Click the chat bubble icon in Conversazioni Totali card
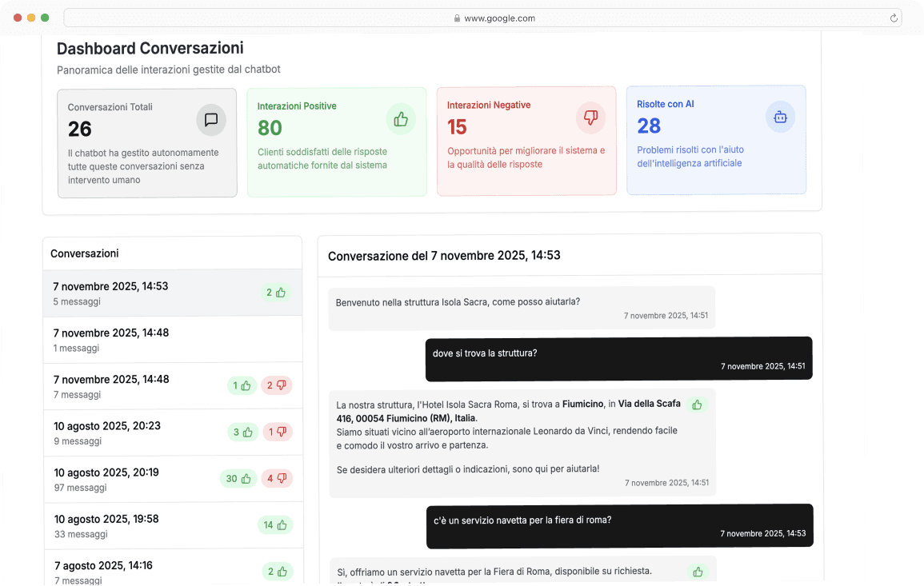924x586 pixels. (x=211, y=120)
